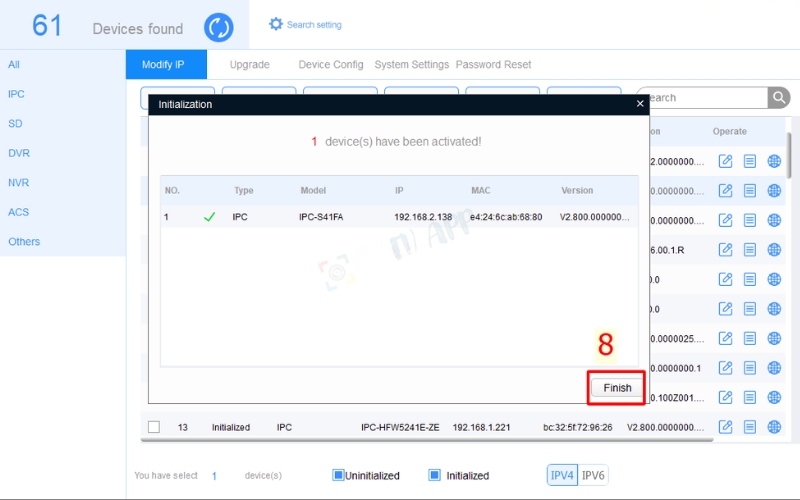This screenshot has width=800, height=500.
Task: Click edit pencil icon in 0.0000000.1 row
Action: pos(725,368)
